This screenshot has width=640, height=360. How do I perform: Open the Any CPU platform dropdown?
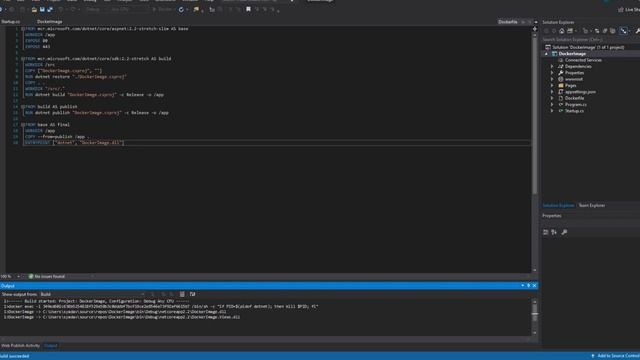[129, 9]
